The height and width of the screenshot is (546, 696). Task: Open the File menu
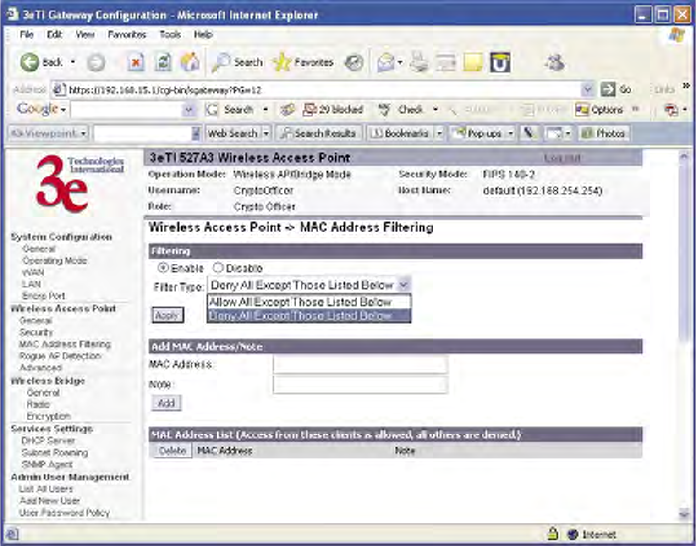27,35
